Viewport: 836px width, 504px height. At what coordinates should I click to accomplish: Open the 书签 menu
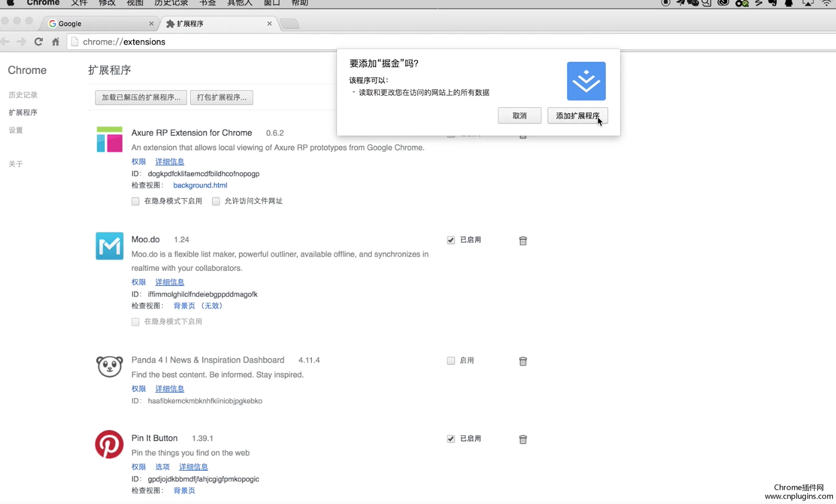click(208, 3)
